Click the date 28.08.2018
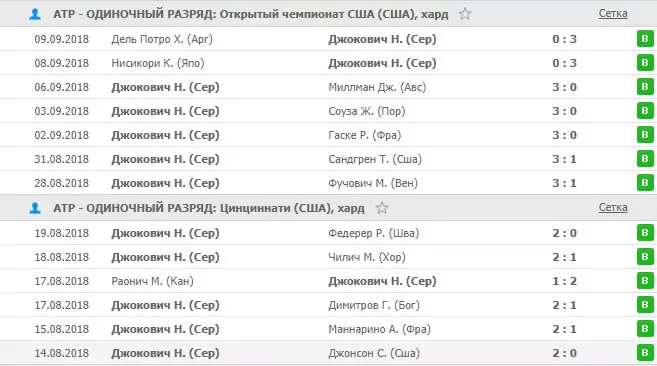The image size is (657, 366). point(62,183)
